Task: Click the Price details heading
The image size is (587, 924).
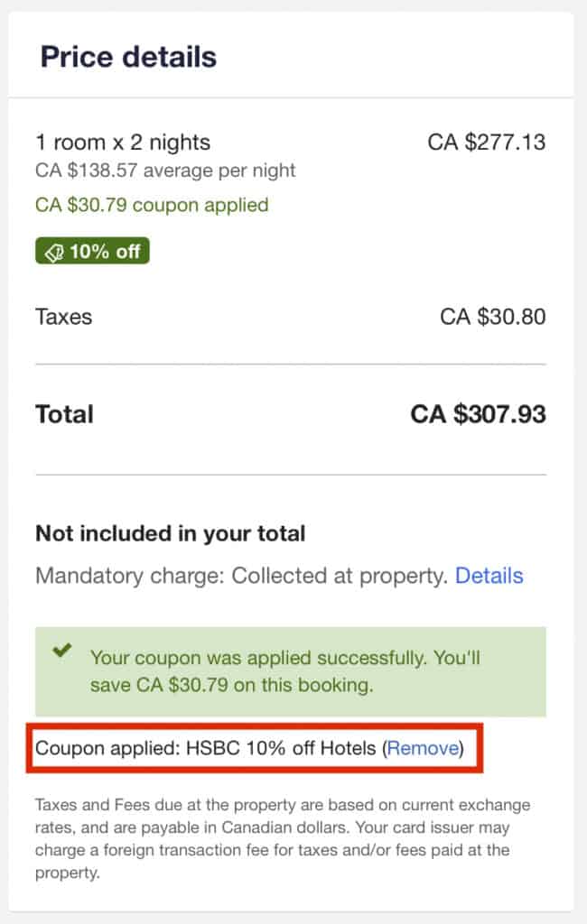Action: pyautogui.click(x=127, y=57)
